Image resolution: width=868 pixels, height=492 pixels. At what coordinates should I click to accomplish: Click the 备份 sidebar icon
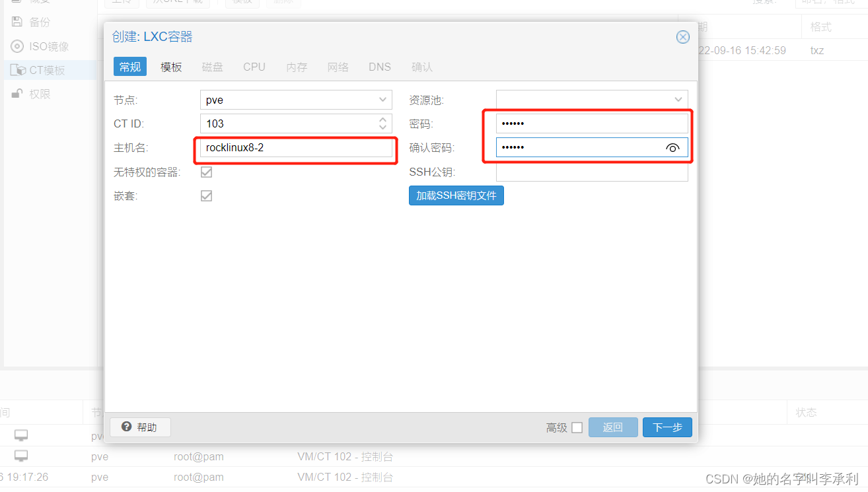tap(17, 21)
